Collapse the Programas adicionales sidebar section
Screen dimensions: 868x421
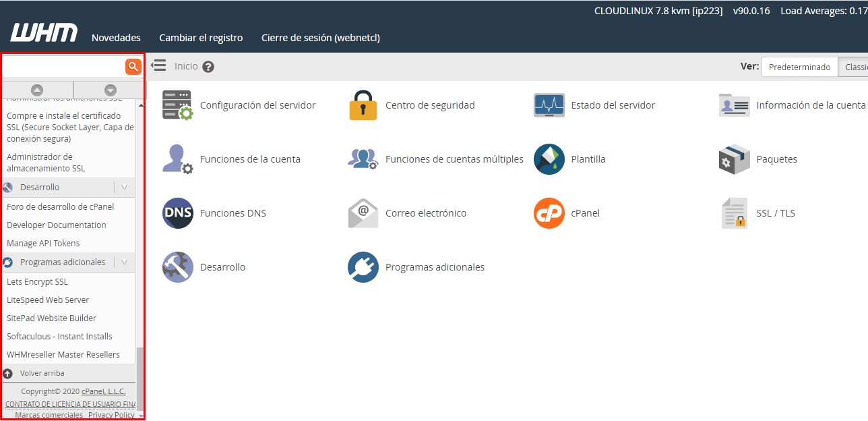click(x=124, y=262)
